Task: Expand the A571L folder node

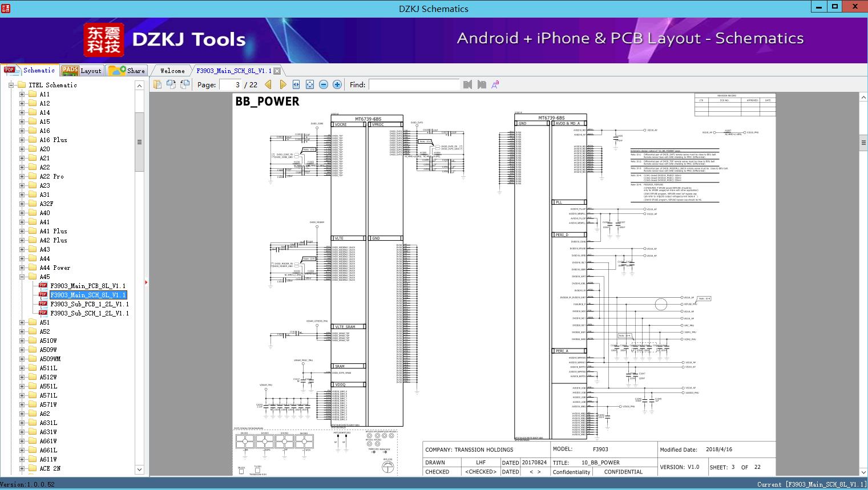Action: click(22, 395)
